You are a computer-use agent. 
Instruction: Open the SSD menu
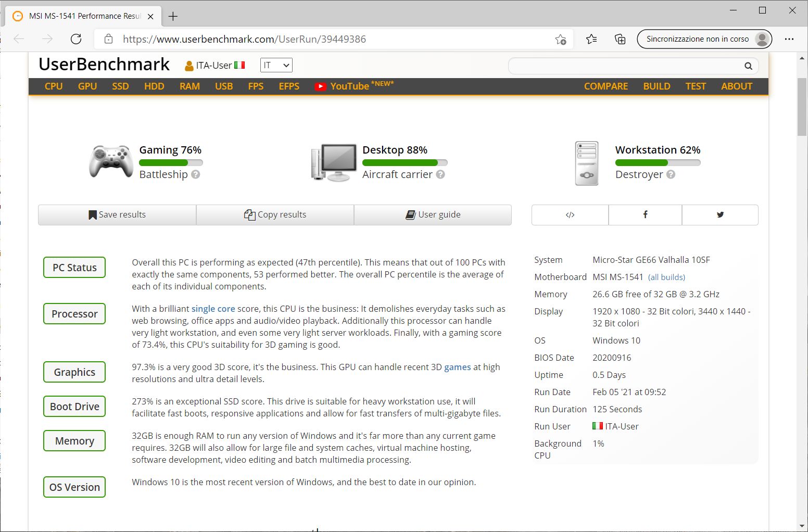(120, 86)
